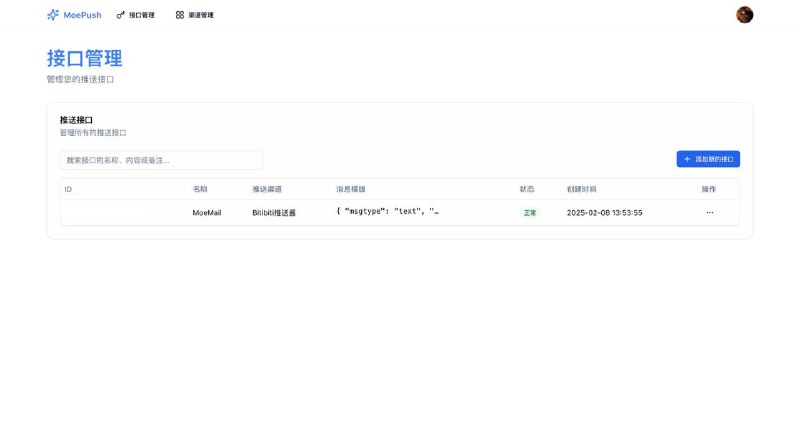Click the ID column header
The width and height of the screenshot is (800, 436).
68,189
